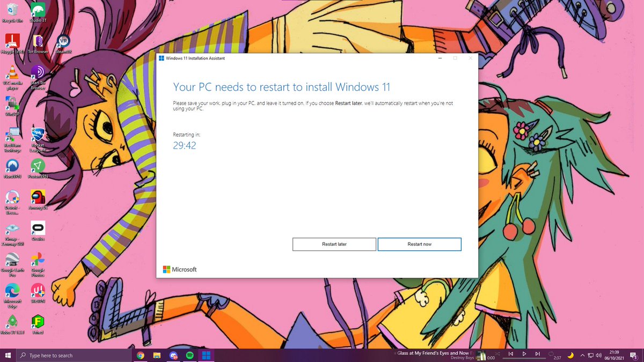644x362 pixels.
Task: Open VLC media player shortcut
Action: pos(12,78)
